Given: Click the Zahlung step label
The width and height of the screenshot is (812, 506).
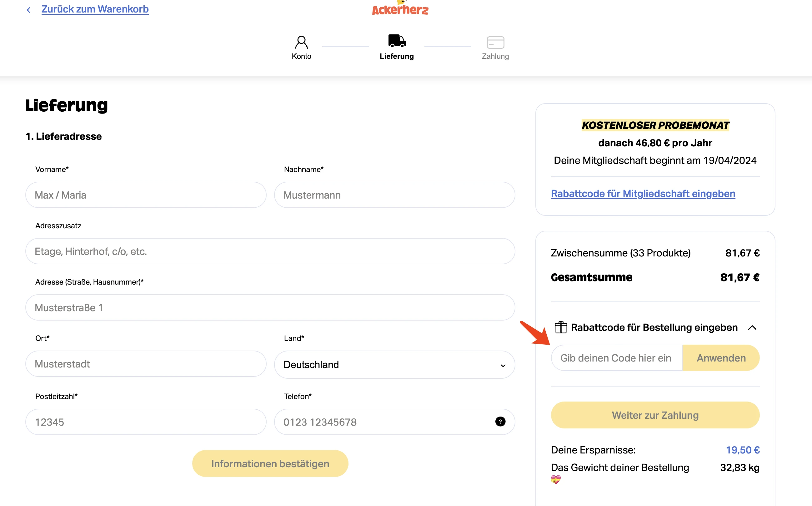Looking at the screenshot, I should pyautogui.click(x=495, y=56).
